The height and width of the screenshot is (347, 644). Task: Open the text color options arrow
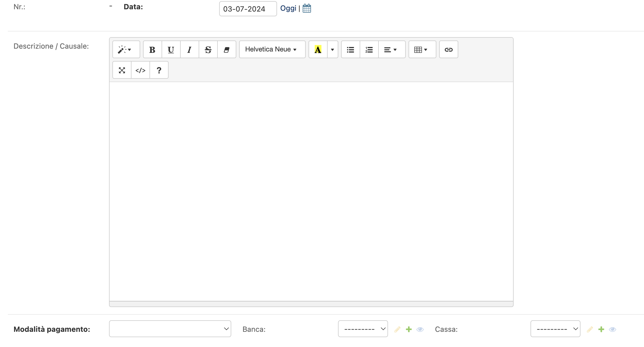(332, 49)
